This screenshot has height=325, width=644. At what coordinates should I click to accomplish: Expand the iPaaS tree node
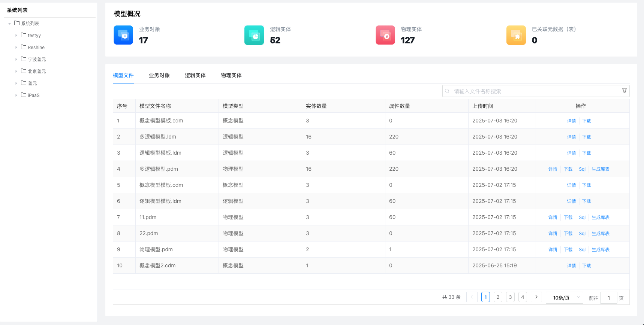pyautogui.click(x=16, y=95)
